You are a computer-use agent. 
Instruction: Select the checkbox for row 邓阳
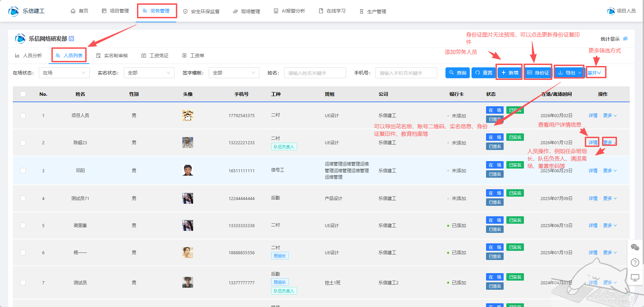(x=23, y=171)
